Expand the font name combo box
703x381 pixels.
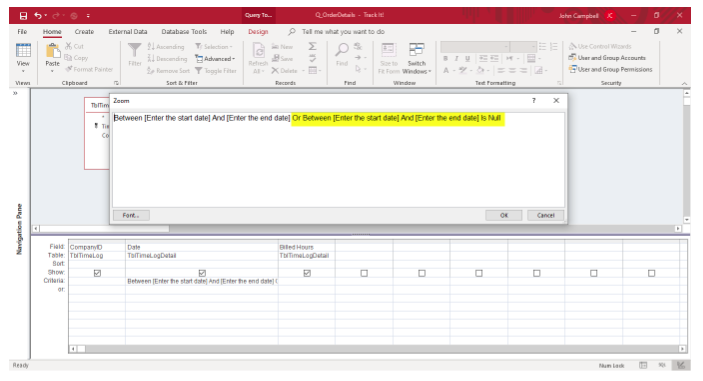coord(506,47)
